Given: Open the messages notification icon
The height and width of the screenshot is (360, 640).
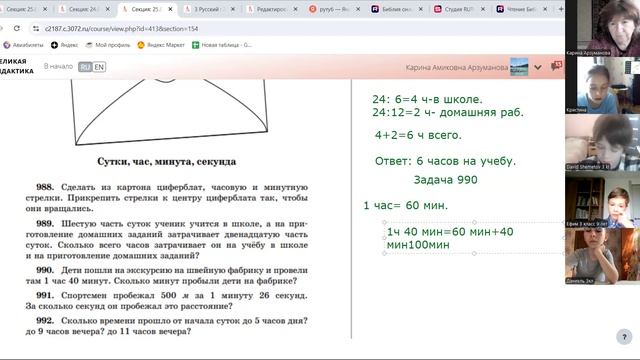Looking at the screenshot, I should click(x=556, y=66).
